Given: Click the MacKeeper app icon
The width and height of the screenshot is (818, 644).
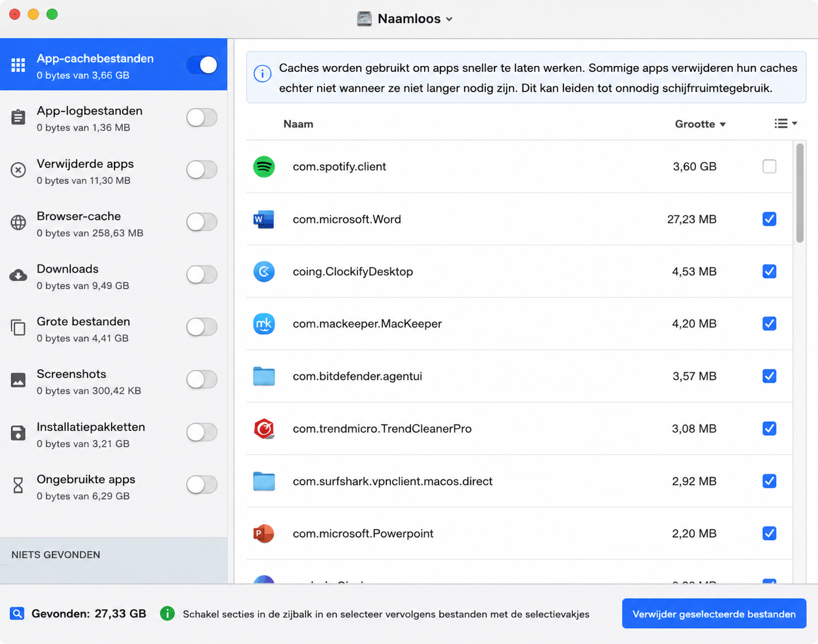Looking at the screenshot, I should tap(264, 324).
